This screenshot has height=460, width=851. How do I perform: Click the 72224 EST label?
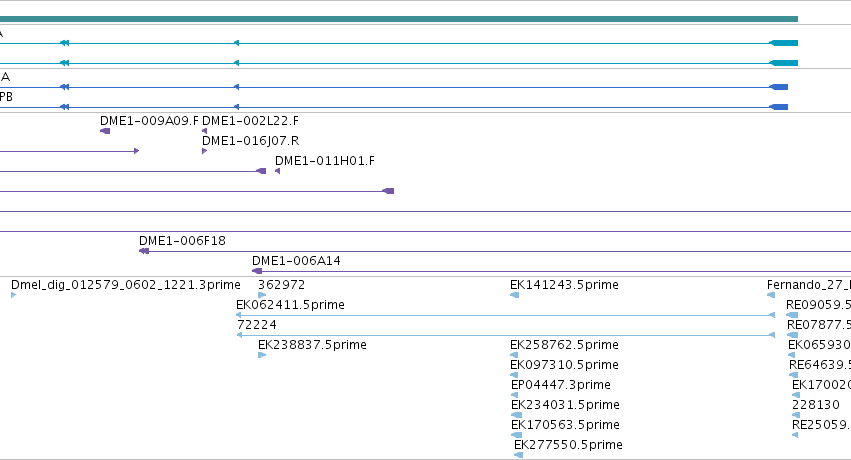(257, 325)
